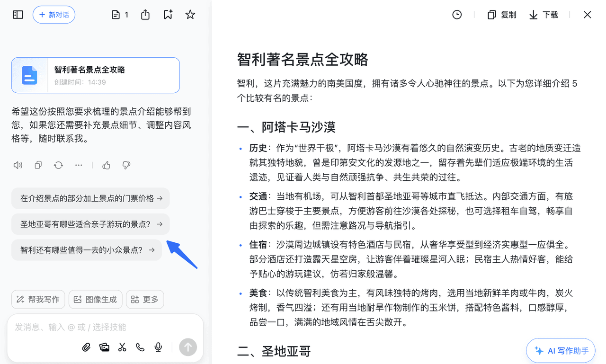The width and height of the screenshot is (606, 364).
Task: Open the 图像生成 skill
Action: [96, 299]
